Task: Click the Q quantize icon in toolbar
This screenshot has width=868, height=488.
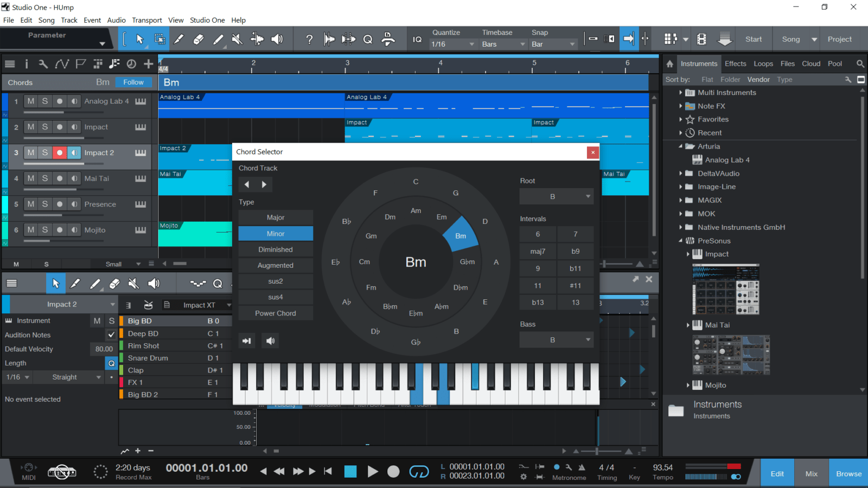Action: click(368, 39)
